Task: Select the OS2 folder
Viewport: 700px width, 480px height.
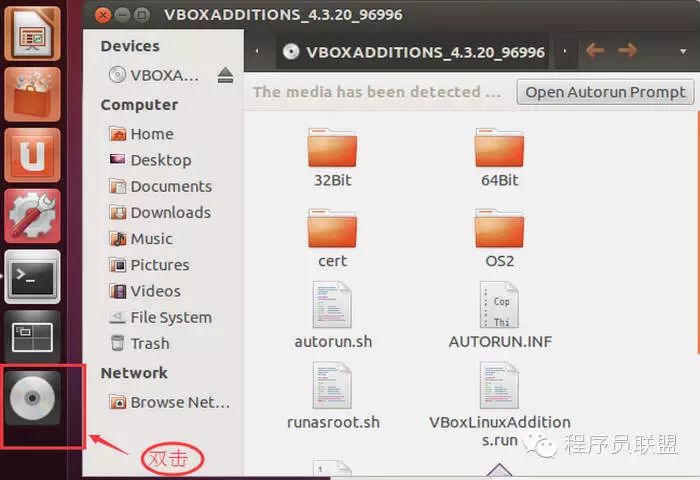Action: pos(500,238)
